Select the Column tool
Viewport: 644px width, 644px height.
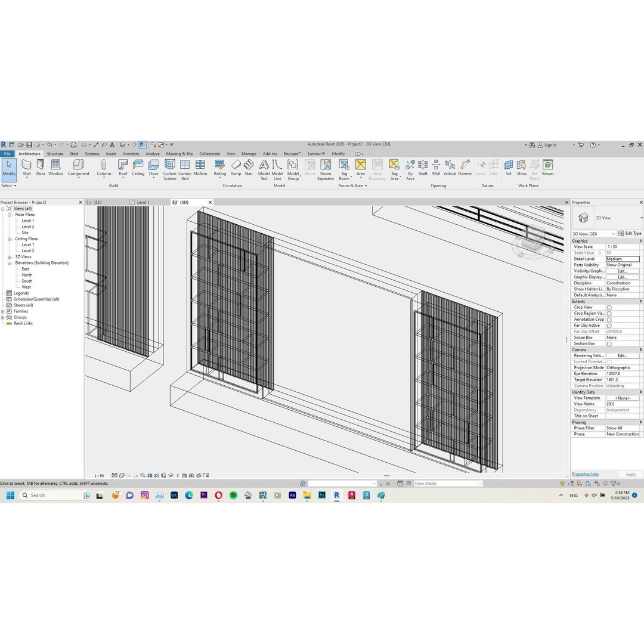tap(104, 168)
